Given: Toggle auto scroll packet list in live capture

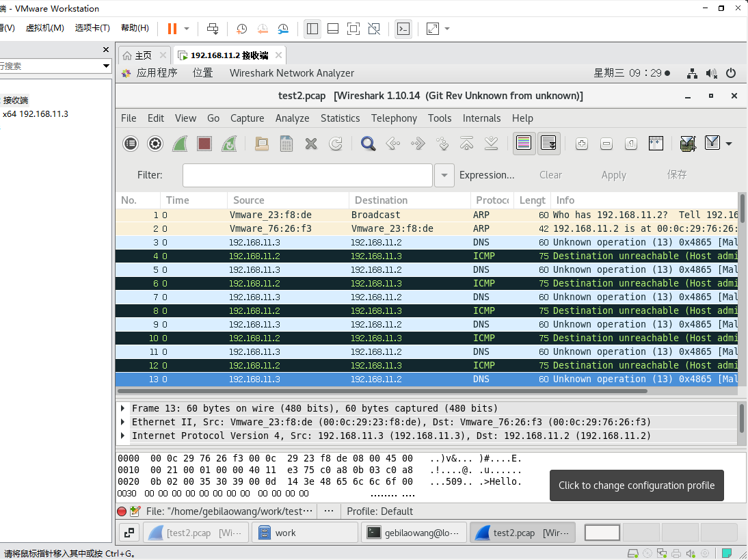Looking at the screenshot, I should tap(548, 143).
